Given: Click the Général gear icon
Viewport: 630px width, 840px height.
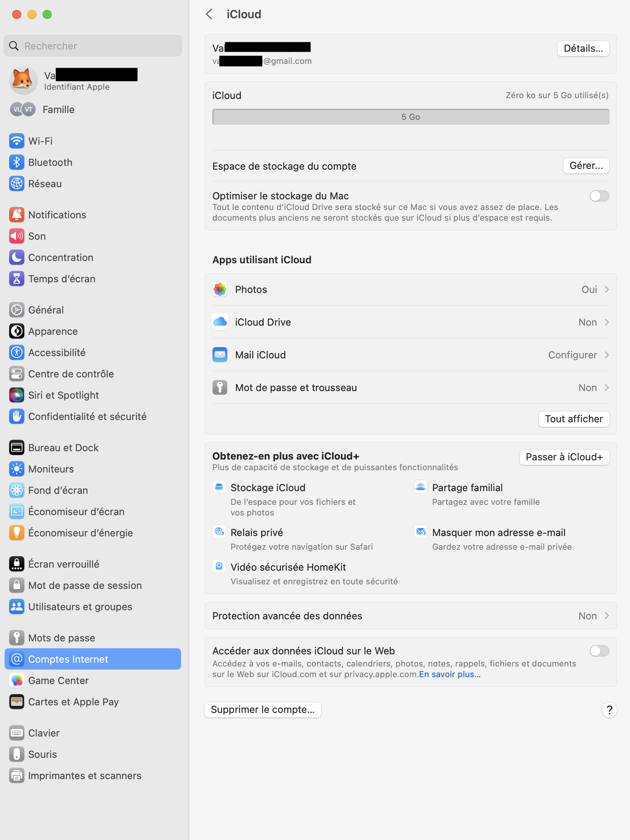Looking at the screenshot, I should [x=17, y=310].
